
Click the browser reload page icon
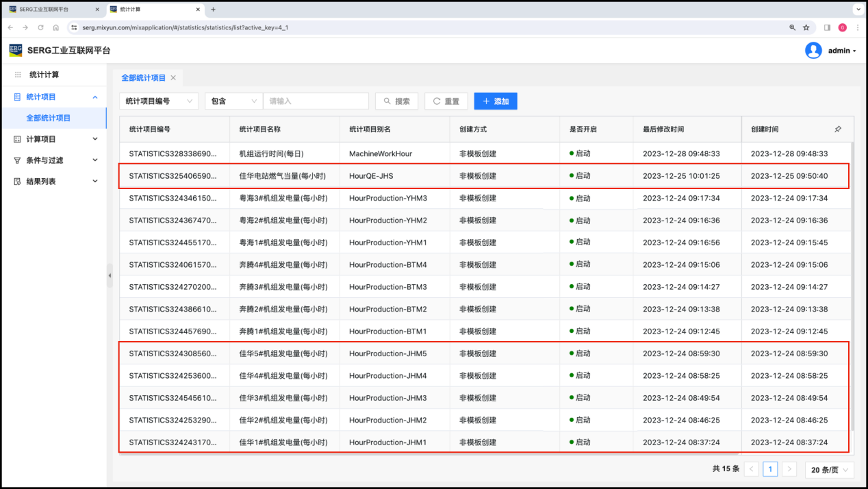[40, 27]
